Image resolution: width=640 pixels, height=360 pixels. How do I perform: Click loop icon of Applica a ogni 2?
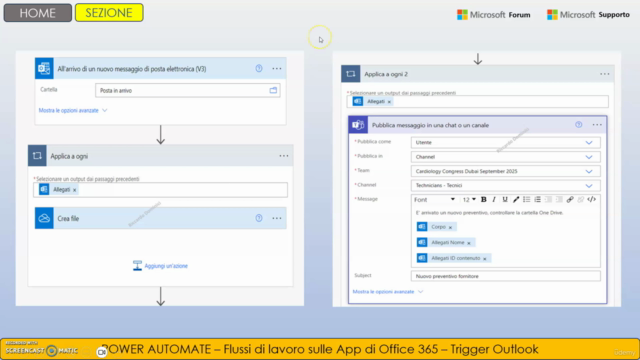coord(351,74)
